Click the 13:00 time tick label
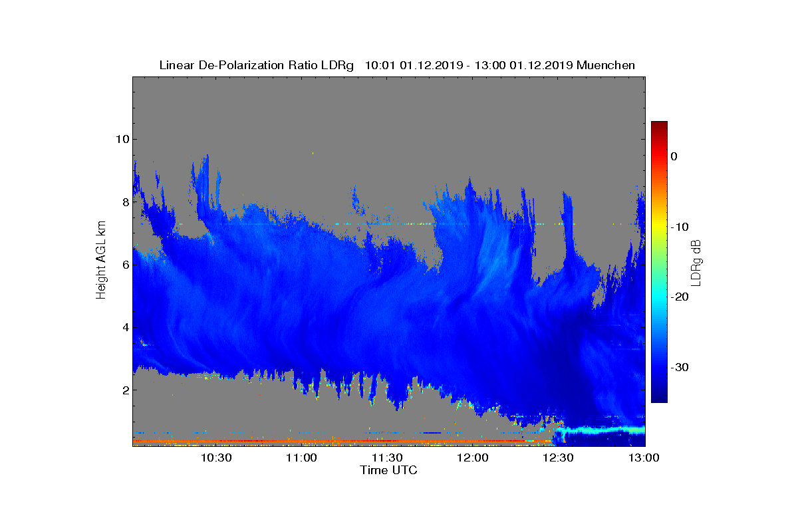Screen dimensions: 798x532 644,458
